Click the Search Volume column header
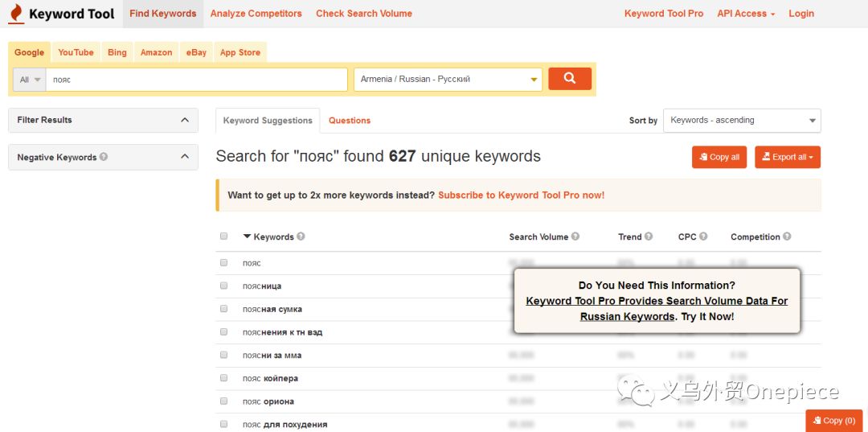Image resolution: width=868 pixels, height=432 pixels. coord(538,237)
